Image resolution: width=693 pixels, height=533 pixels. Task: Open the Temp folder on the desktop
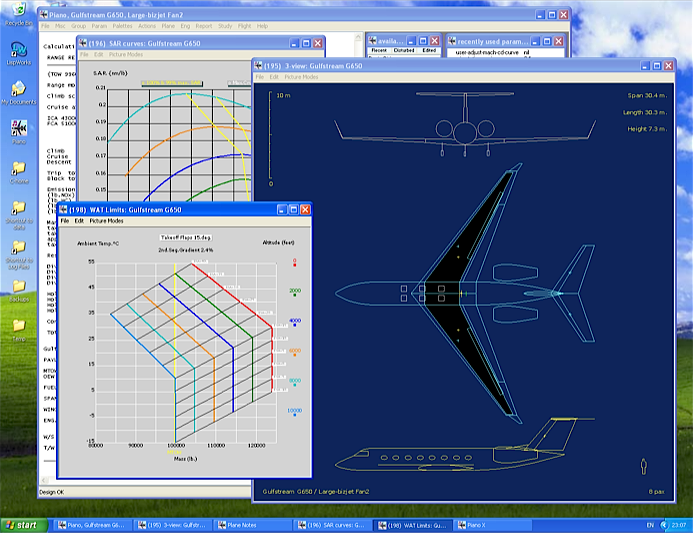(19, 330)
